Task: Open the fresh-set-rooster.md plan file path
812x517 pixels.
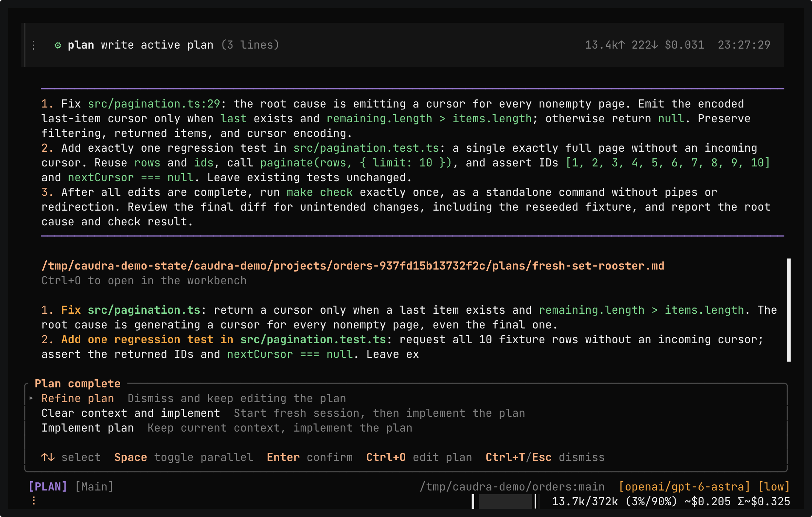Action: coord(353,266)
